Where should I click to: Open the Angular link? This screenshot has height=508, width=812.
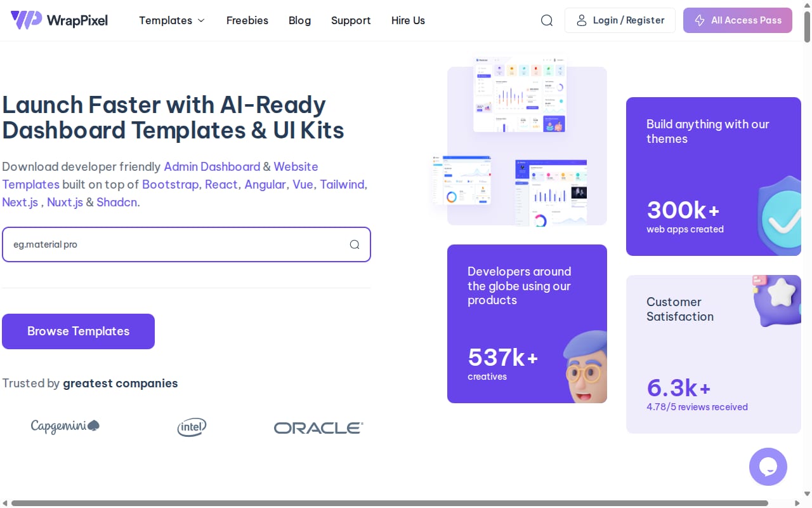(265, 184)
